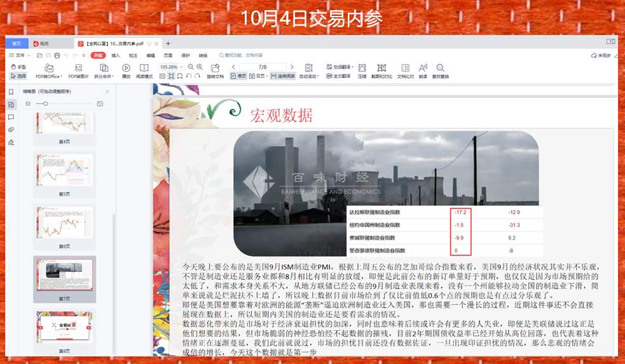The image size is (625, 364).
Task: Switch to the 页面 ribbon tab
Action: click(168, 55)
